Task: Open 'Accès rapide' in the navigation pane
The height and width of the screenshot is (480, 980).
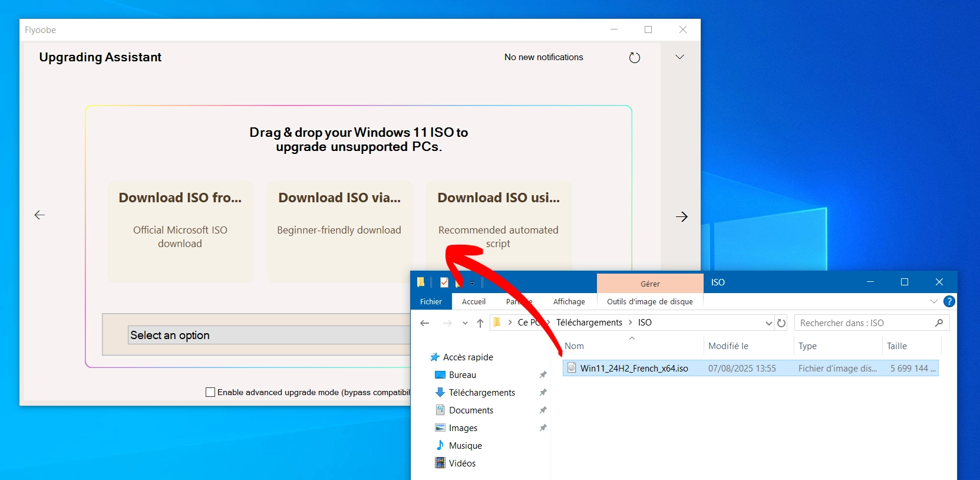Action: pos(468,357)
